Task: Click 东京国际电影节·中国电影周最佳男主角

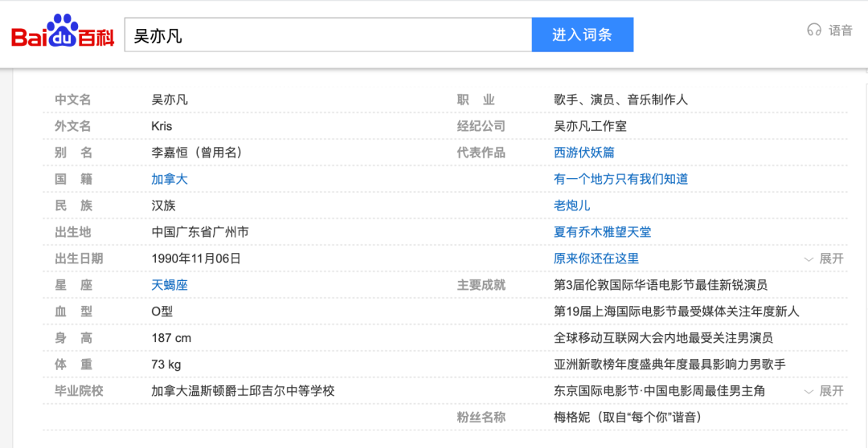Action: (x=659, y=391)
